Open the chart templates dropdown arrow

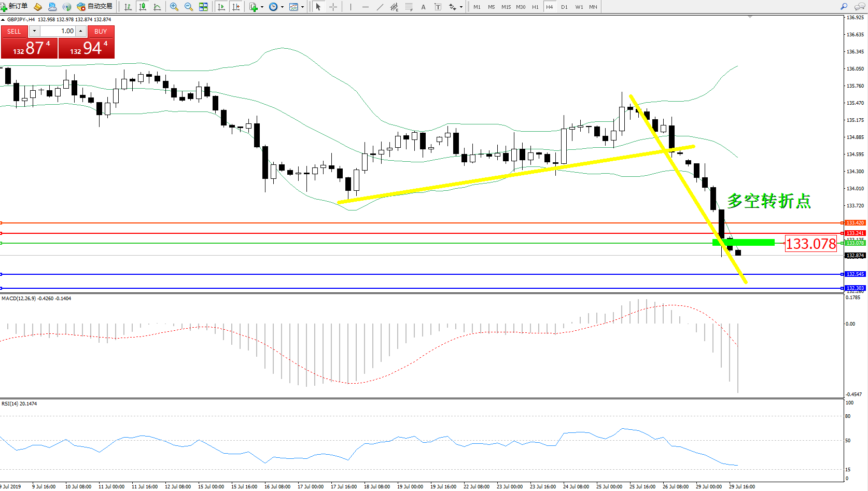point(303,7)
